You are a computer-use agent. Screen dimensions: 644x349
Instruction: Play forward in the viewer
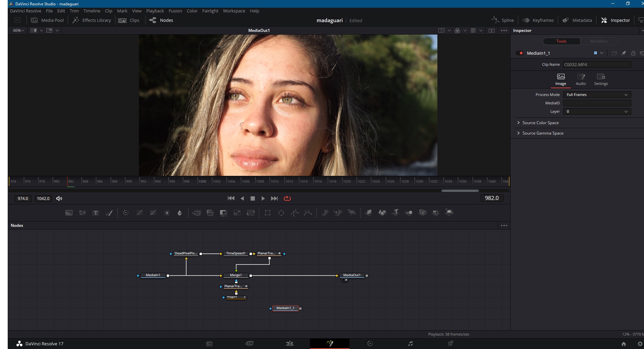click(263, 198)
